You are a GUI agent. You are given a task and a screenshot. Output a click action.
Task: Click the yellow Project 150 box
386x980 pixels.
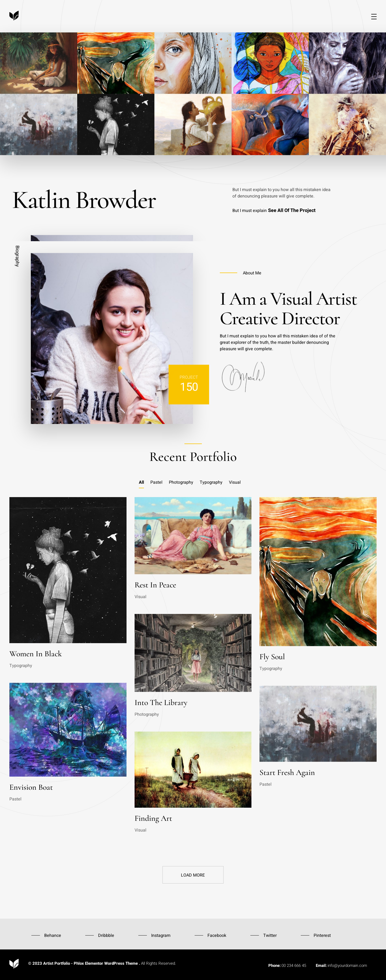click(189, 384)
